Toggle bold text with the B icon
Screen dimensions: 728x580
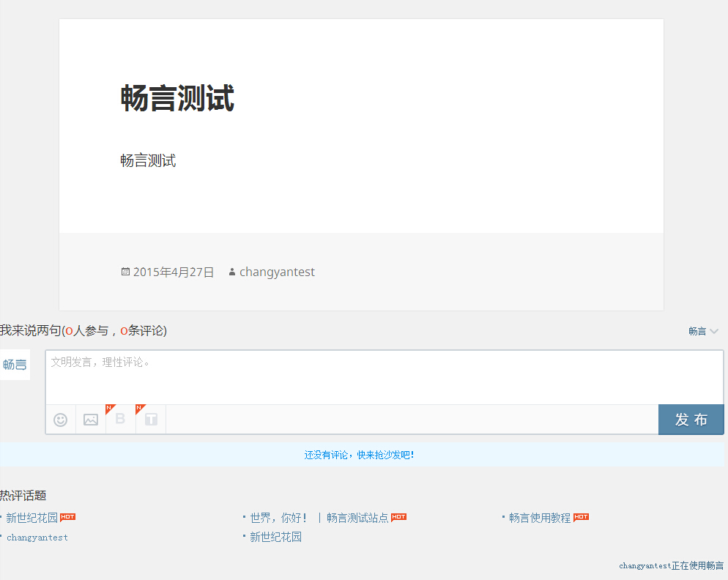[121, 420]
